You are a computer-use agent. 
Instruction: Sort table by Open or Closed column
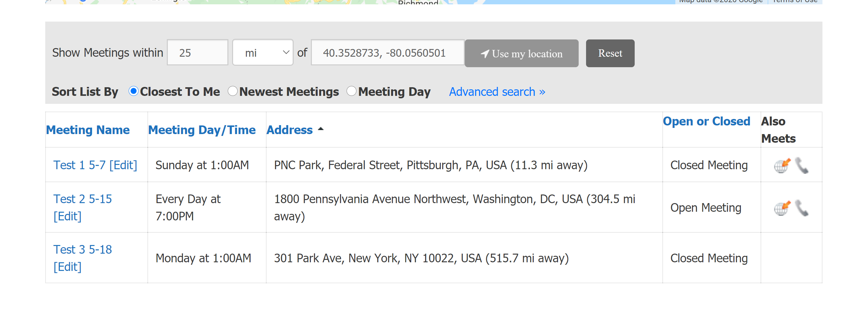coord(706,121)
